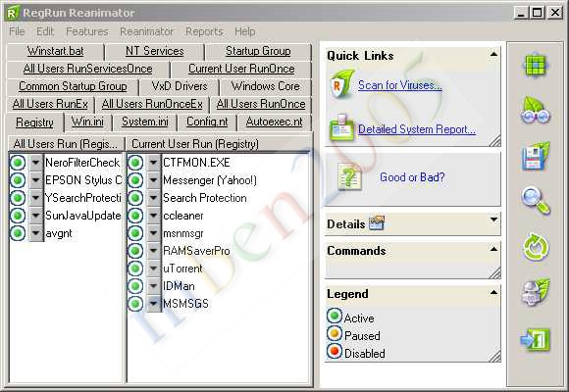Open dropdown arrow for msnmsgr

153,233
